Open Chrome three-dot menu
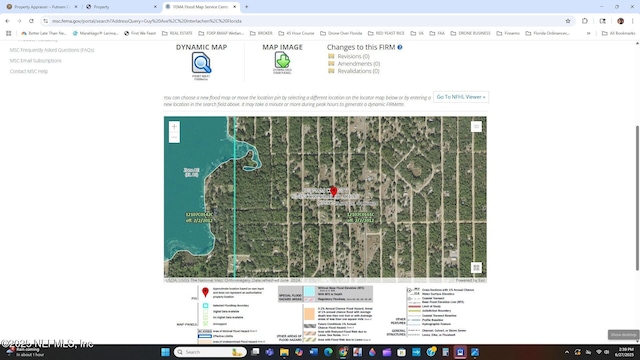Screen dimensions: 640x360 633,21
